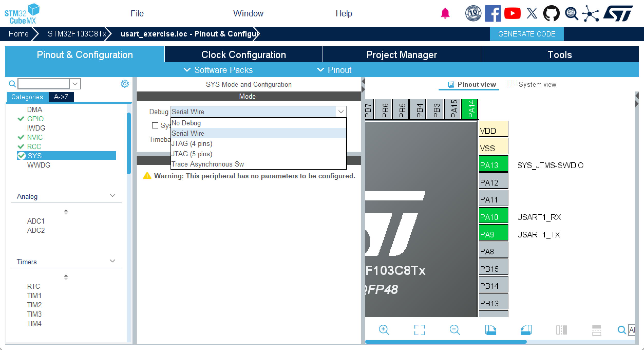
Task: Collapse the Analog category section
Action: click(x=112, y=196)
